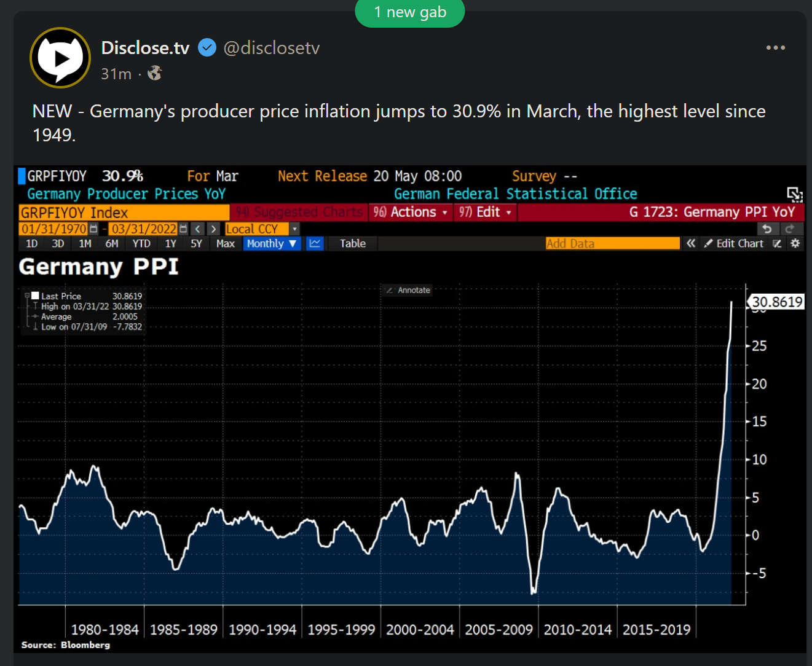
Task: Select the 1M range tab
Action: (x=85, y=243)
